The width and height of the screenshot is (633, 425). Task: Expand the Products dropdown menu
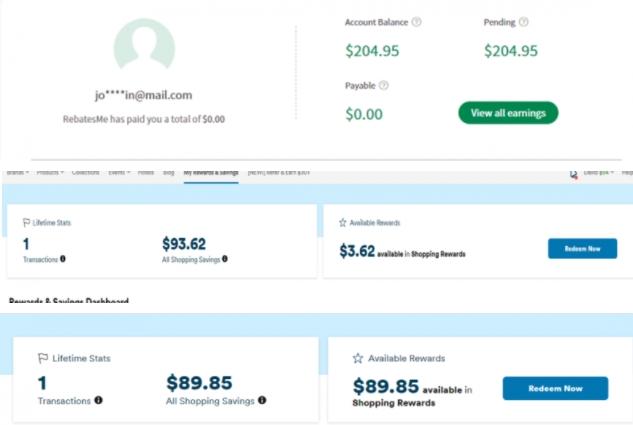(x=50, y=173)
